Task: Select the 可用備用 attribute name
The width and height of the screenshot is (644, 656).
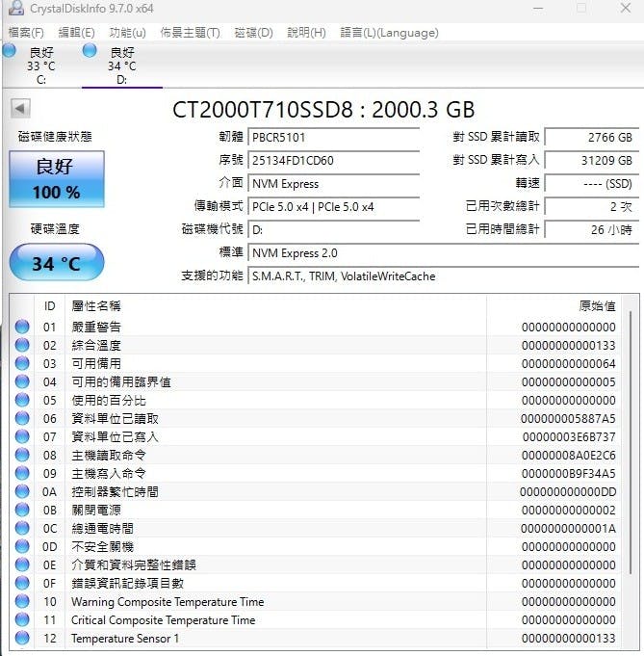Action: (x=96, y=363)
